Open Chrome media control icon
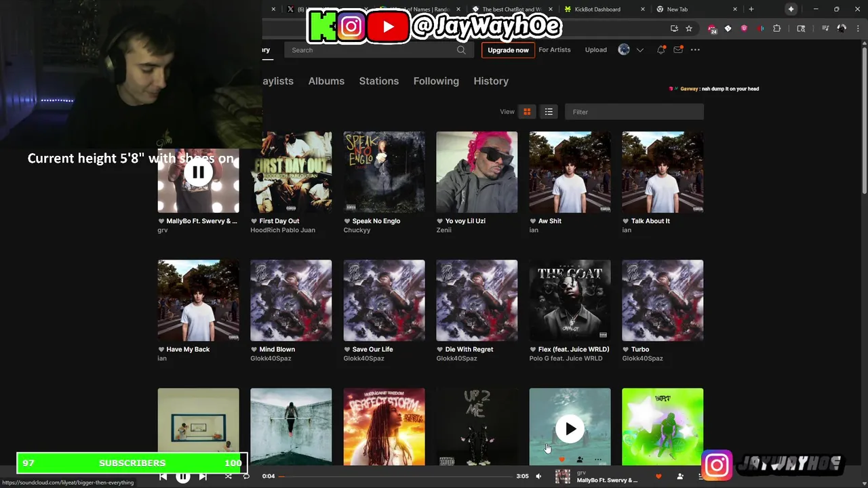The width and height of the screenshot is (868, 488). point(825,28)
